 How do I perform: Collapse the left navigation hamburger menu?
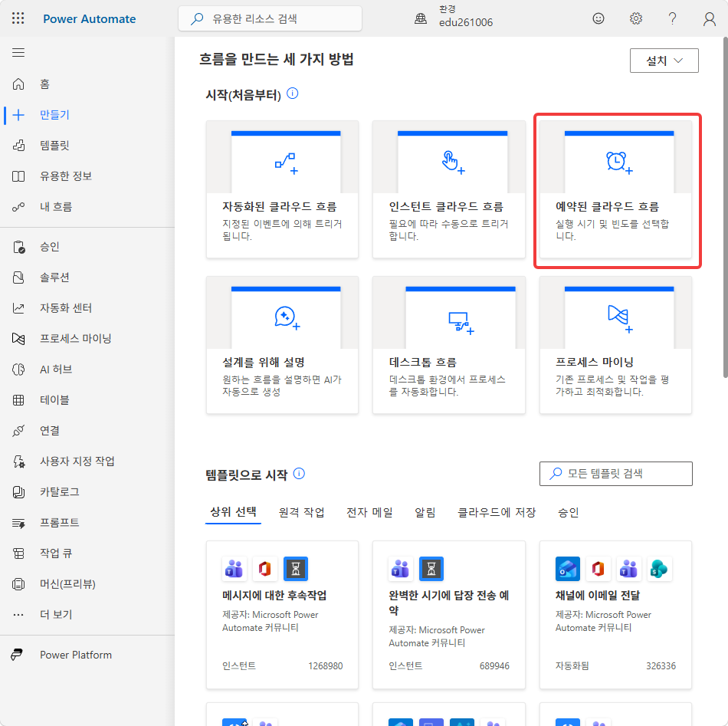point(18,52)
